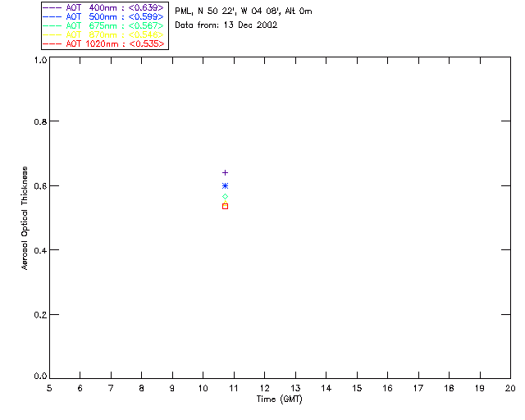Click x-axis tick label 11
This screenshot has width=525, height=420.
[234, 388]
